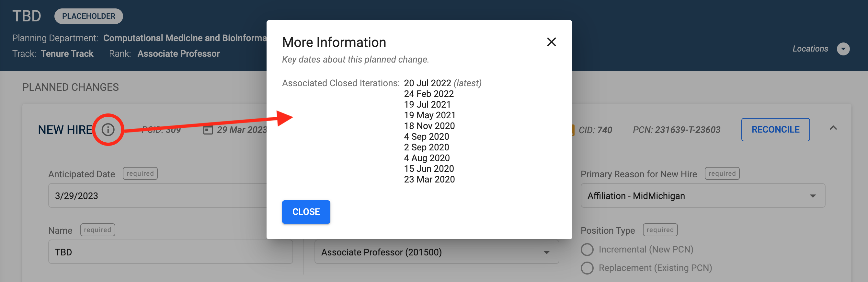Click the calendar icon next to 29 Mar 2023
This screenshot has width=868, height=282.
pyautogui.click(x=208, y=130)
